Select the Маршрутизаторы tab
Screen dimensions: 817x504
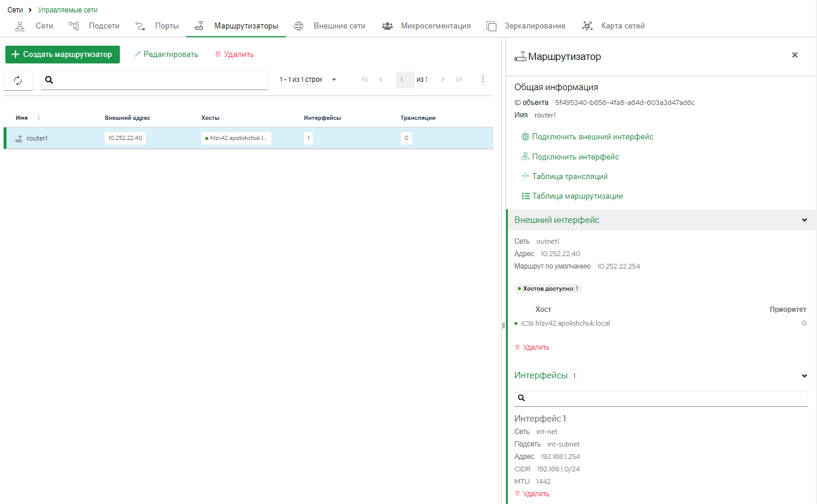tap(237, 26)
